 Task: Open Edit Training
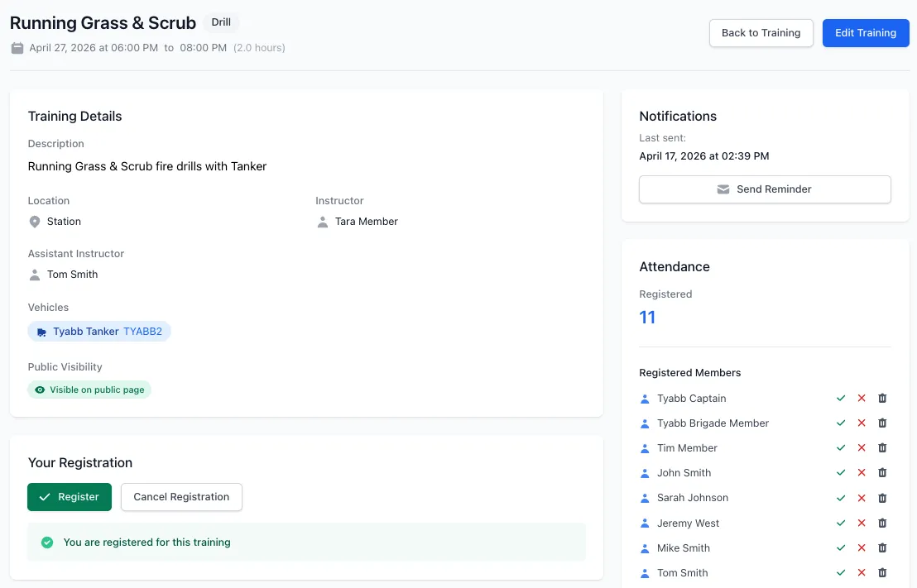(866, 33)
